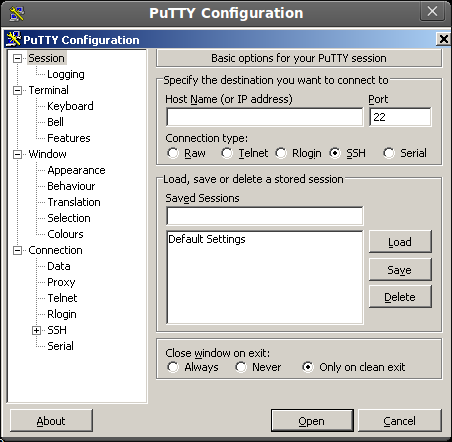Select the Window category
Viewport: 452px width, 442px height.
tap(47, 154)
